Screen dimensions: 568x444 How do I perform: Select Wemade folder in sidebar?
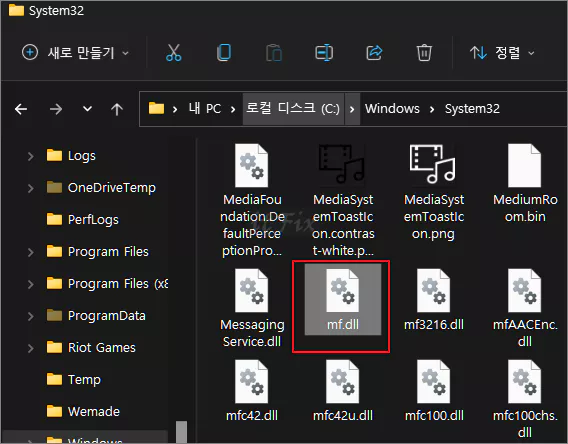point(83,411)
